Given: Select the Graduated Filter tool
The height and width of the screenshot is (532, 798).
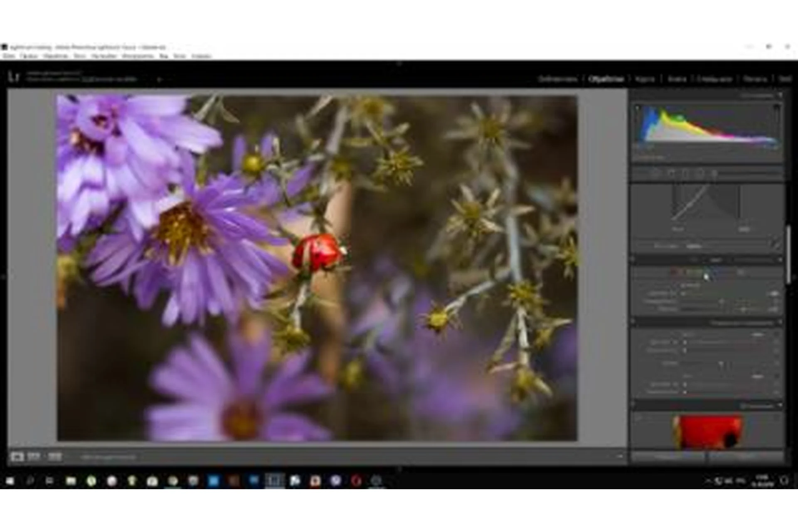Looking at the screenshot, I should pyautogui.click(x=700, y=173).
